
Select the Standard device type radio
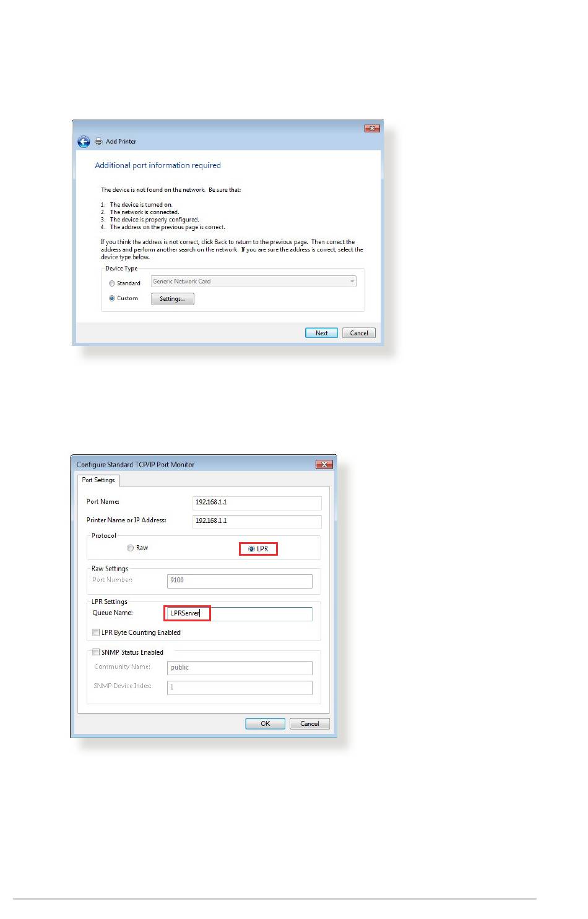coord(112,283)
